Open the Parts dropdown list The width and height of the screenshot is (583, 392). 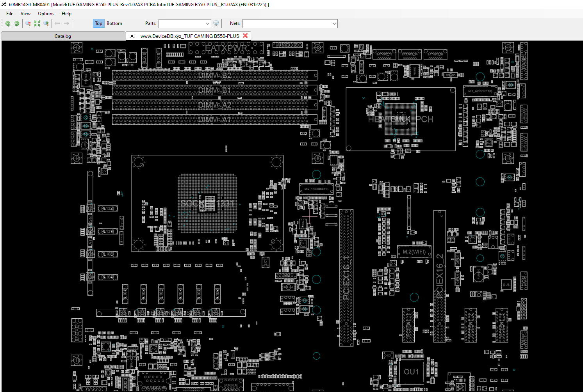click(x=207, y=24)
